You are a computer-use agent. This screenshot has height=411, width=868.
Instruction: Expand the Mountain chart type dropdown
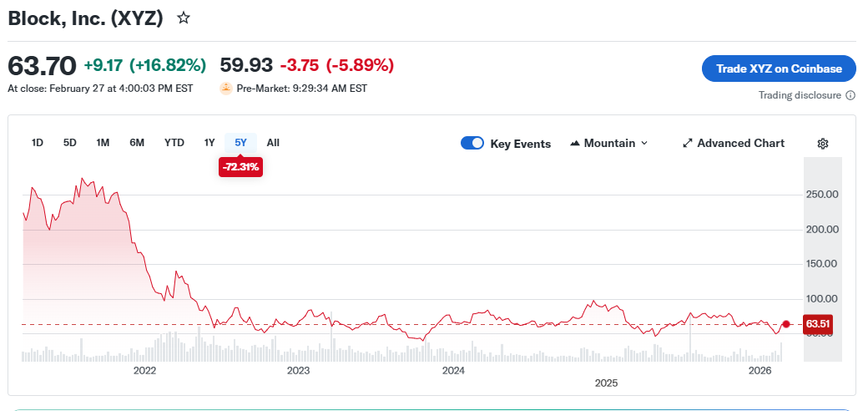(x=643, y=144)
